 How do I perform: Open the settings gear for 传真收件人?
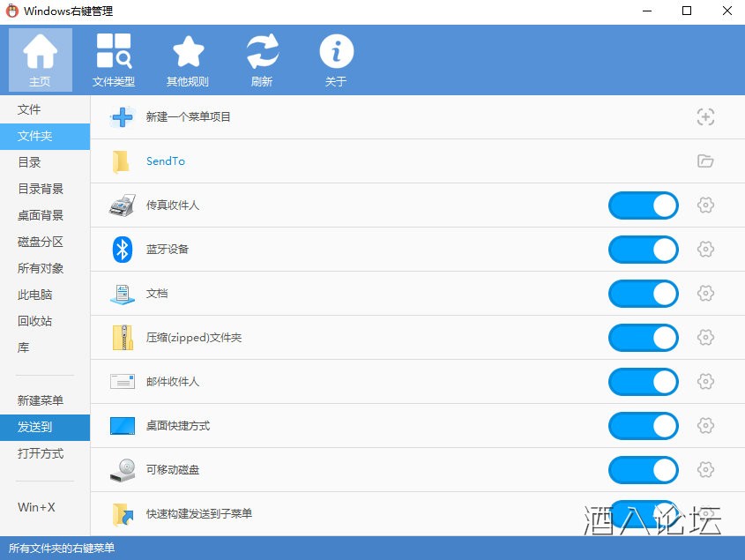click(x=704, y=205)
